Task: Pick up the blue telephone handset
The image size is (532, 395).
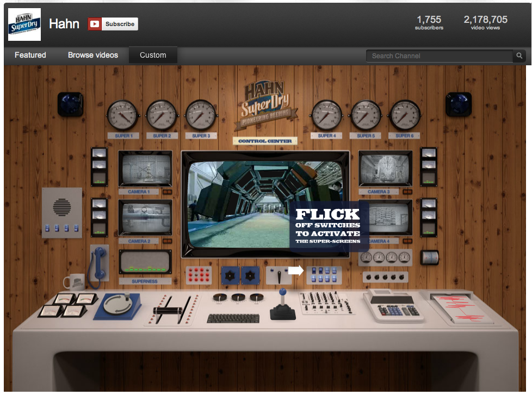Action: [x=99, y=264]
